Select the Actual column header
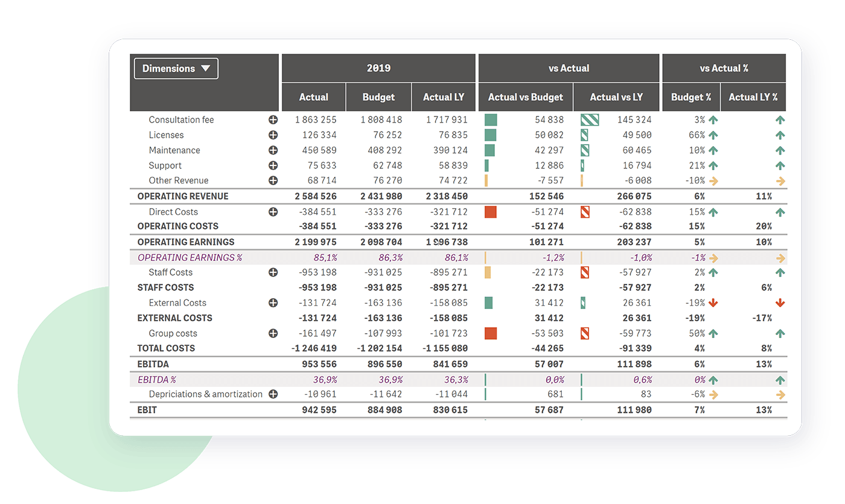The height and width of the screenshot is (504, 845). (314, 97)
